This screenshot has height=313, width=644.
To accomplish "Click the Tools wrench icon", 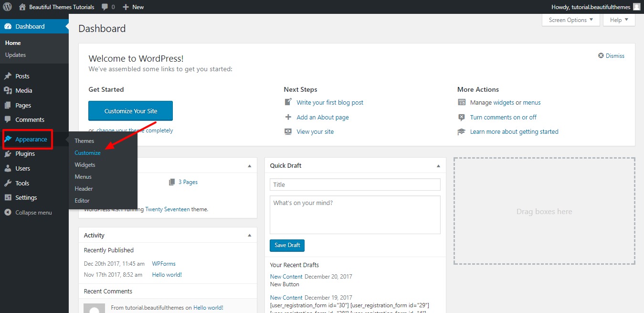I will click(8, 183).
